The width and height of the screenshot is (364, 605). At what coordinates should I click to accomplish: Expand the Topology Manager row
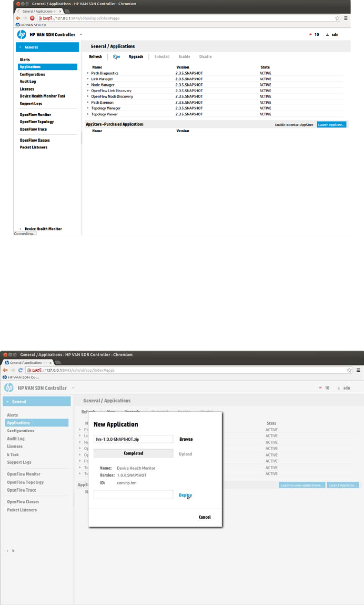[88, 108]
